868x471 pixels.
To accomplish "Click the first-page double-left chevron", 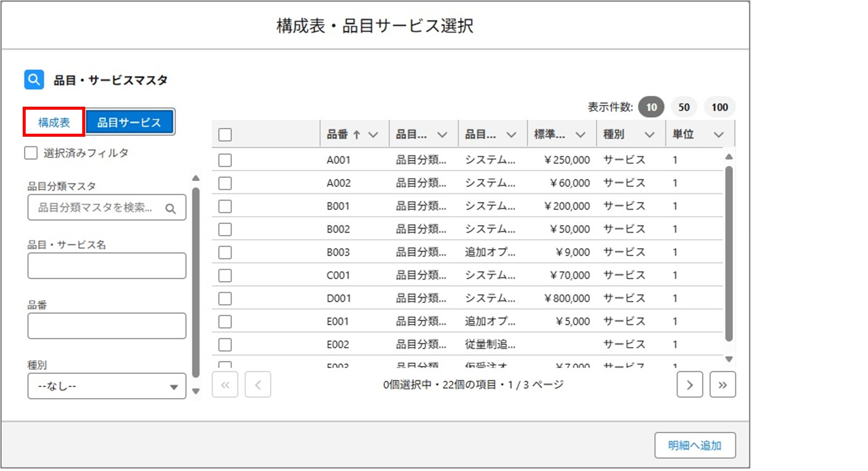I will [225, 384].
